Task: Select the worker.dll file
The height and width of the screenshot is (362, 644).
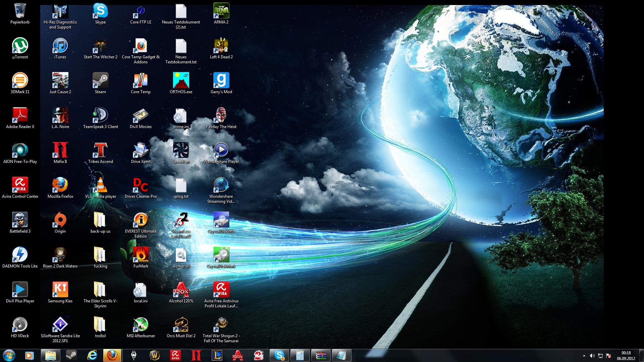Action: (181, 257)
